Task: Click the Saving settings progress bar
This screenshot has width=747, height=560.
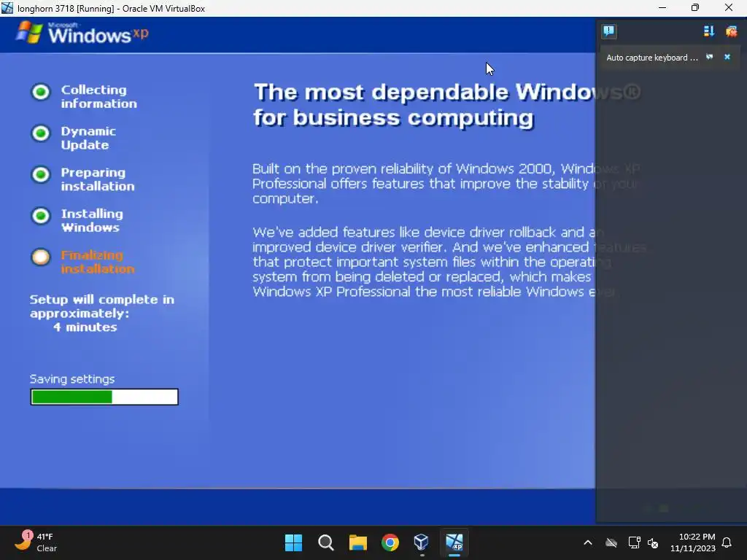Action: point(104,397)
